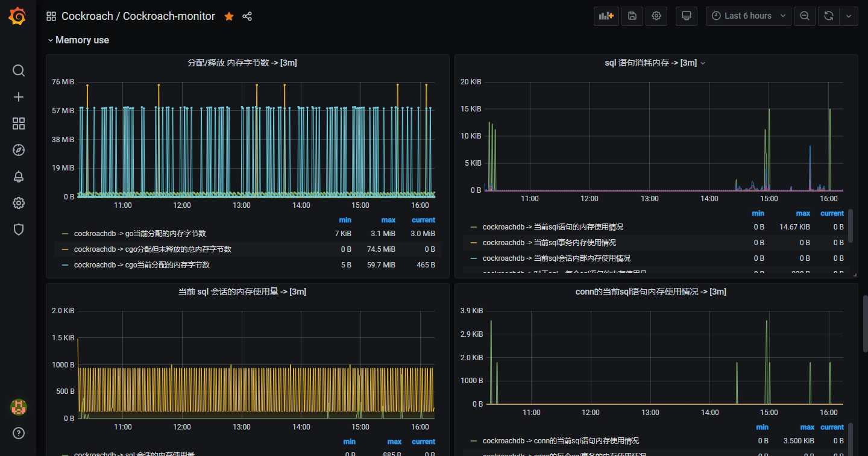The height and width of the screenshot is (456, 868).
Task: Open the Last 6 hours time picker
Action: point(748,16)
